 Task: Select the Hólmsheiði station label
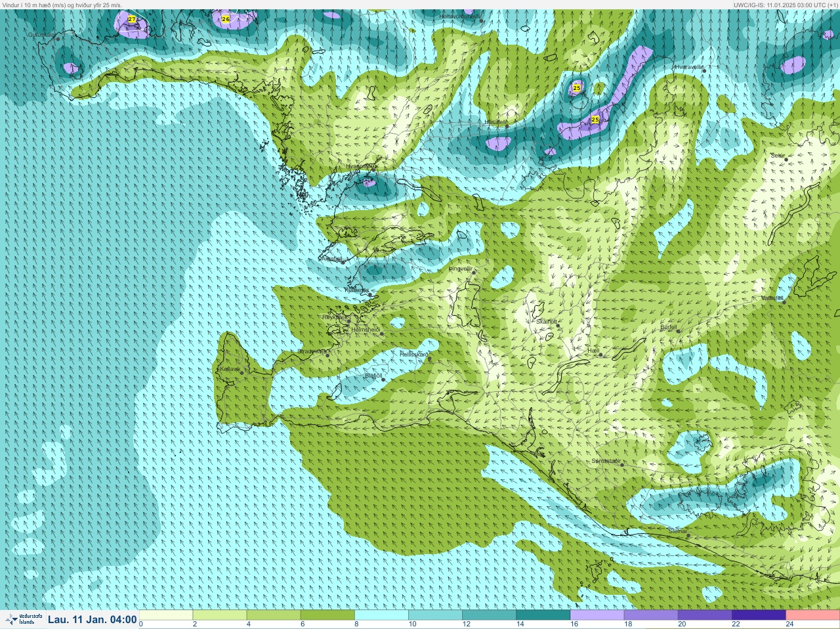366,330
